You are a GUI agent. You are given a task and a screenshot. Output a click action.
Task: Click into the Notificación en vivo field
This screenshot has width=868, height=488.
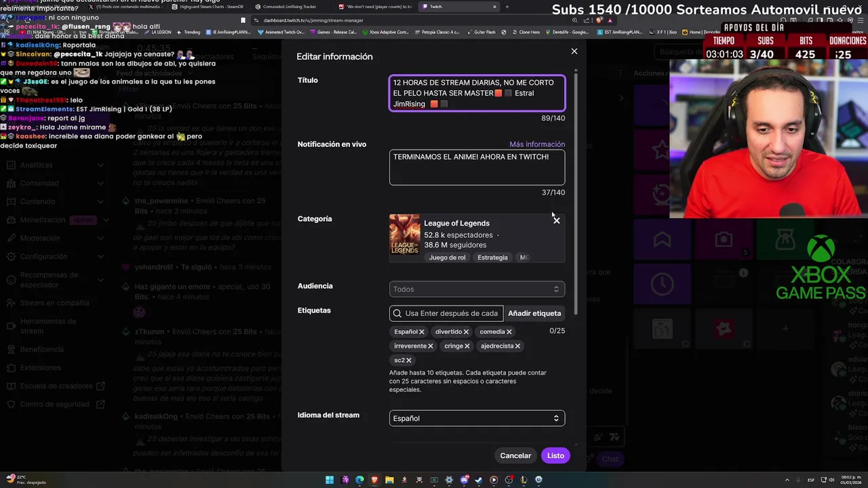pos(477,167)
